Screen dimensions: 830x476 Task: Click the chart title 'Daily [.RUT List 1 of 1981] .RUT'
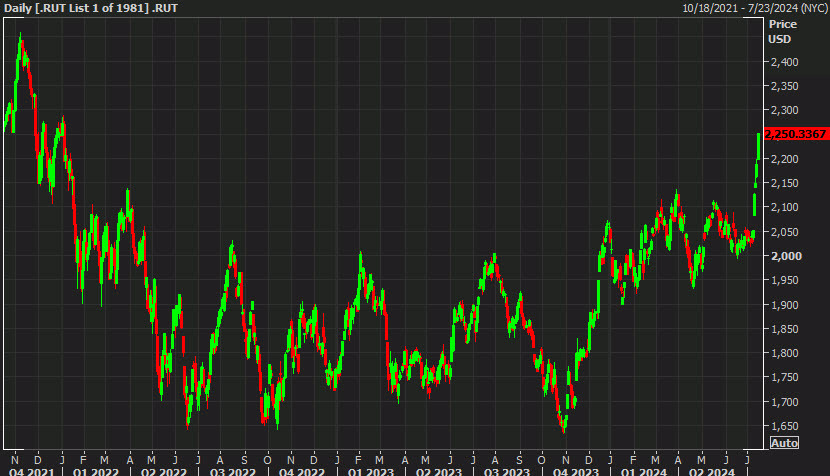click(x=91, y=8)
